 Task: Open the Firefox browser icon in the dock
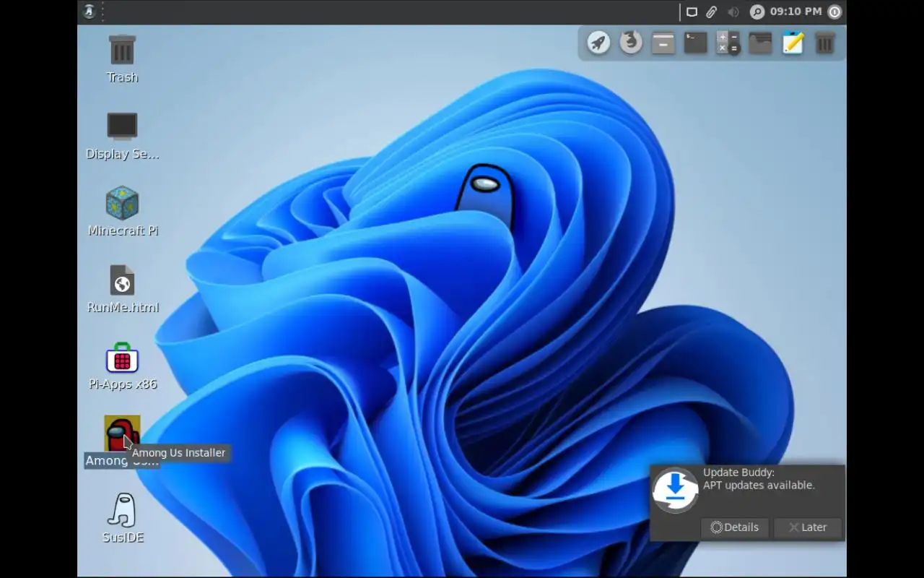tap(631, 43)
